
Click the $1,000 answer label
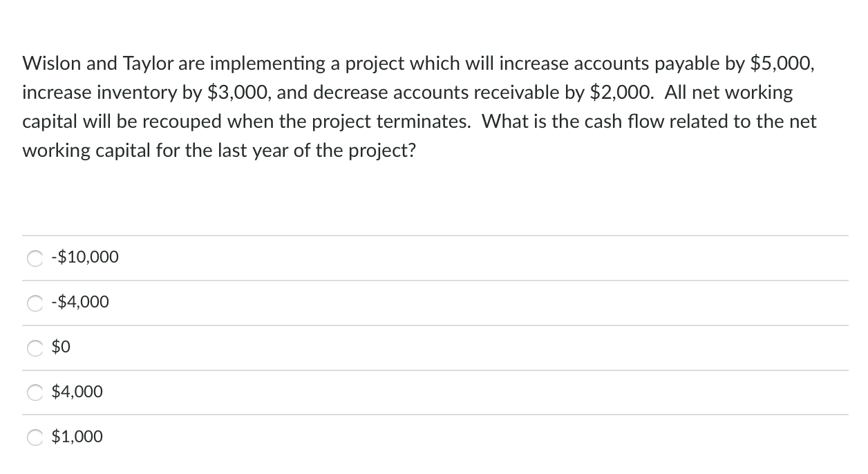pos(77,437)
